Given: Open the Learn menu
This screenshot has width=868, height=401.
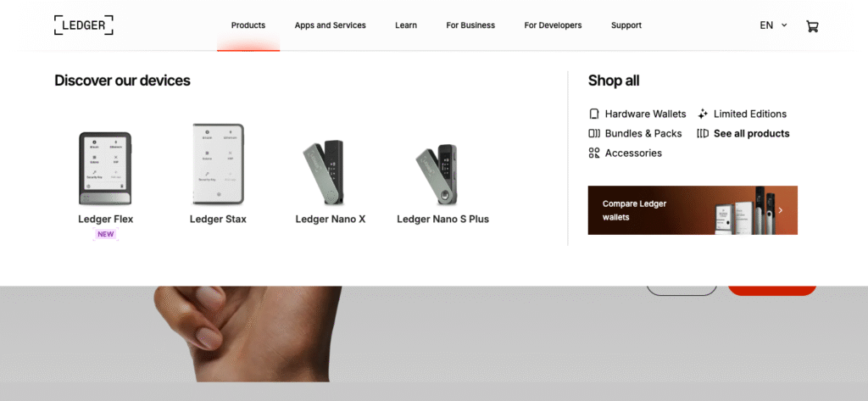Looking at the screenshot, I should pyautogui.click(x=406, y=25).
